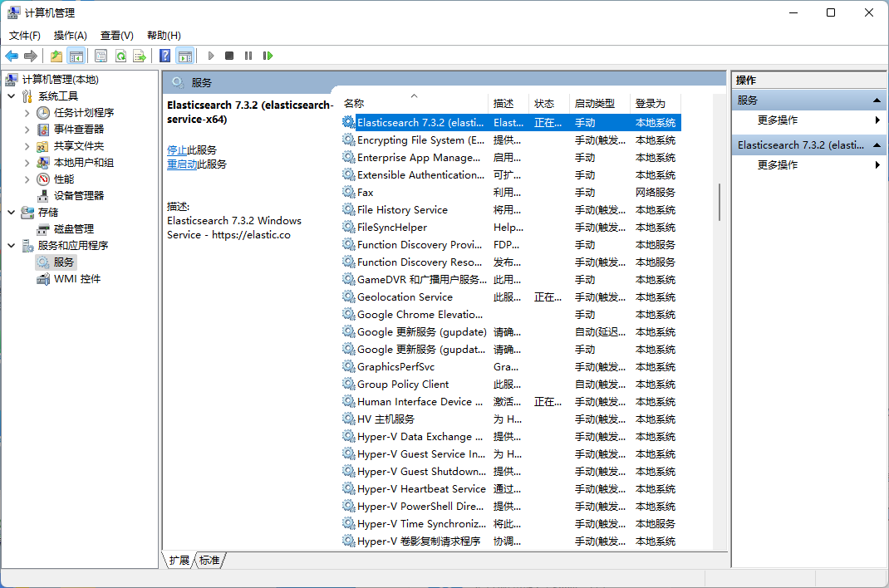This screenshot has width=889, height=588.
Task: Collapse the 服务 section in actions pane
Action: 877,100
